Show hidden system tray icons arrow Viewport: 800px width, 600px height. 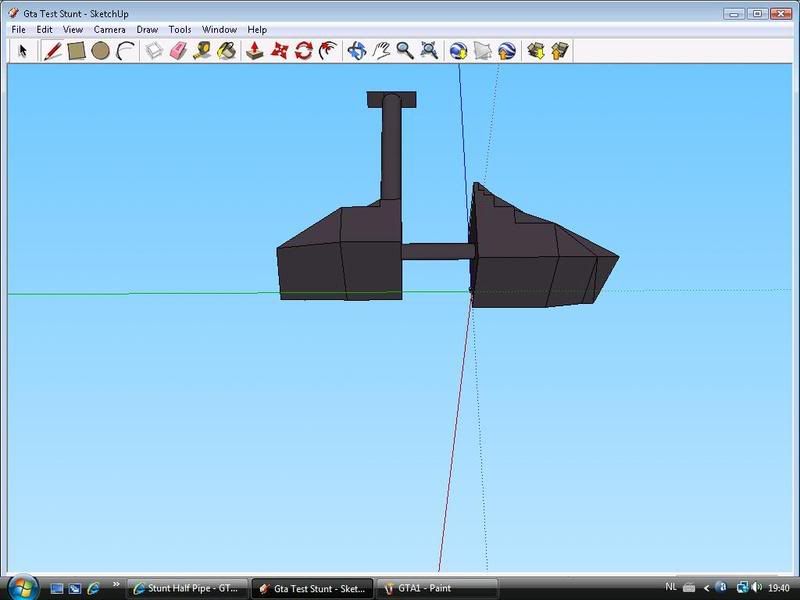coord(707,588)
